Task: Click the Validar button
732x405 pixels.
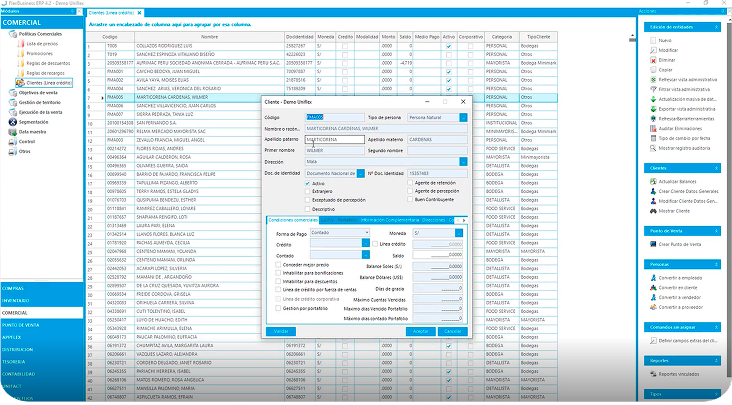Action: point(281,330)
